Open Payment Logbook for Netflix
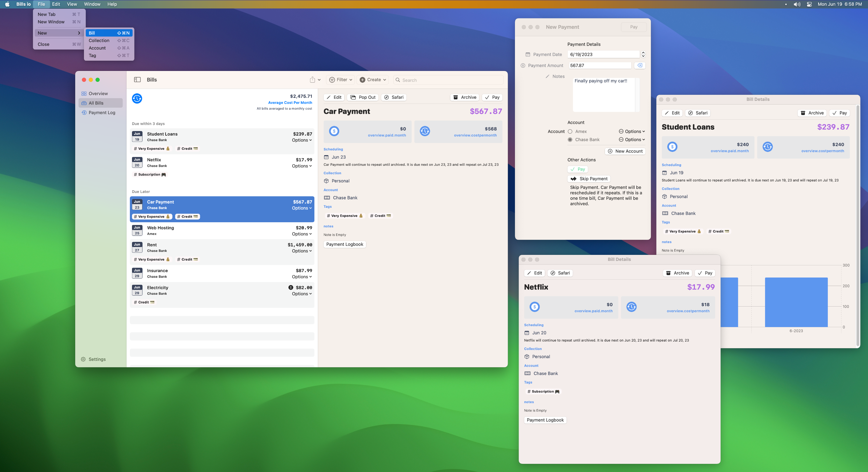Screen dimensions: 868x472 pos(545,420)
